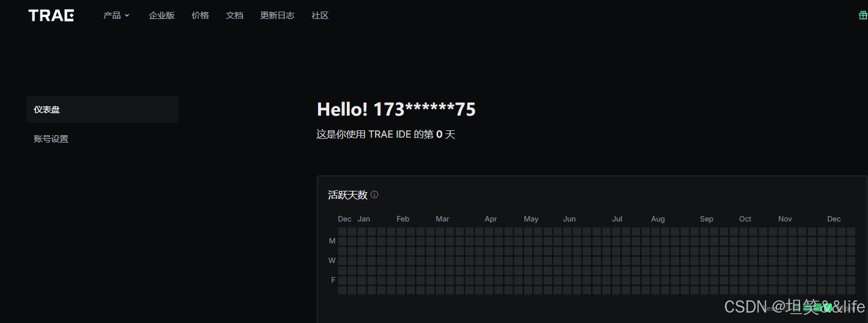Select 仪表盘 in the sidebar
This screenshot has width=868, height=323.
click(x=103, y=110)
